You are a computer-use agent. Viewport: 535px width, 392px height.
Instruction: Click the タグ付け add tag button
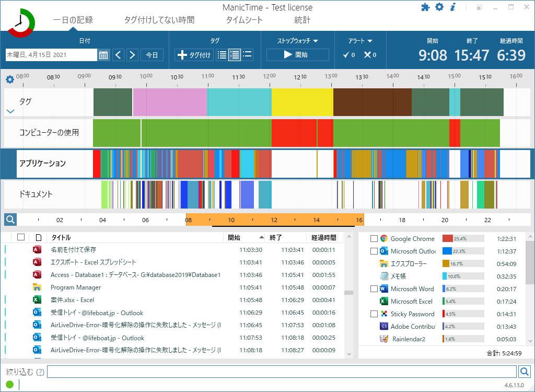tap(194, 55)
